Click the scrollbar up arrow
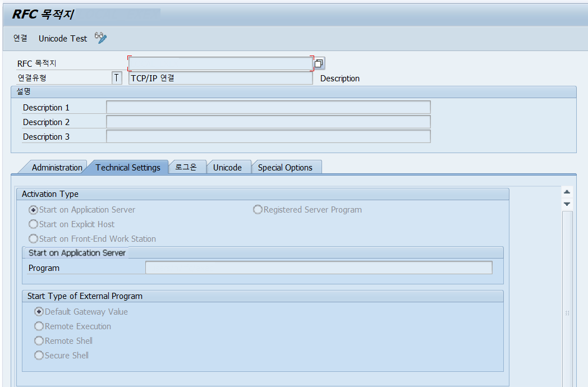This screenshot has width=588, height=387. tap(567, 191)
